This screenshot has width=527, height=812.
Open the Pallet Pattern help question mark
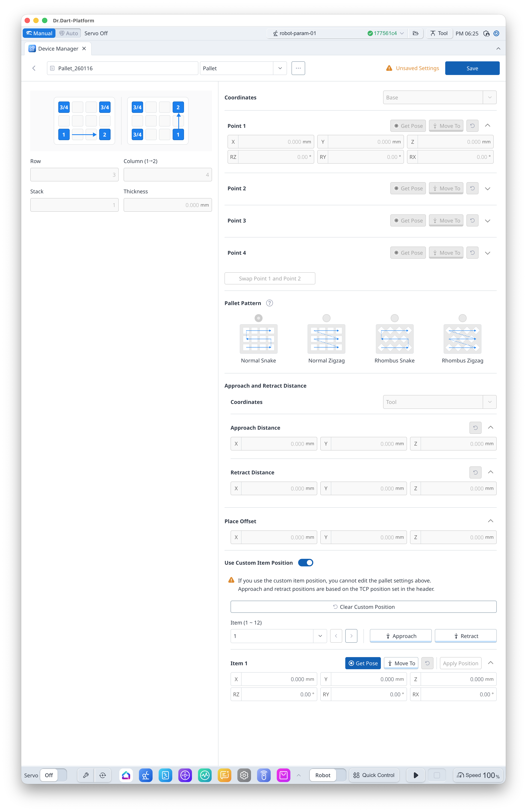coord(270,303)
